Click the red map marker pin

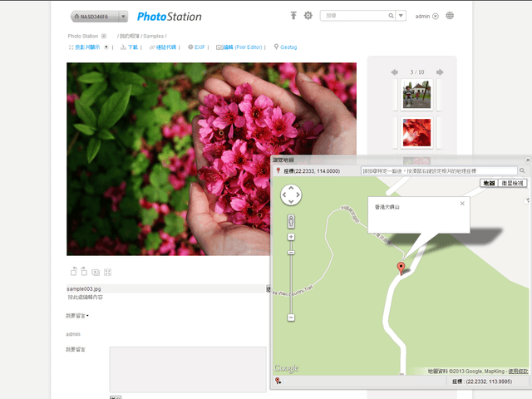point(401,268)
